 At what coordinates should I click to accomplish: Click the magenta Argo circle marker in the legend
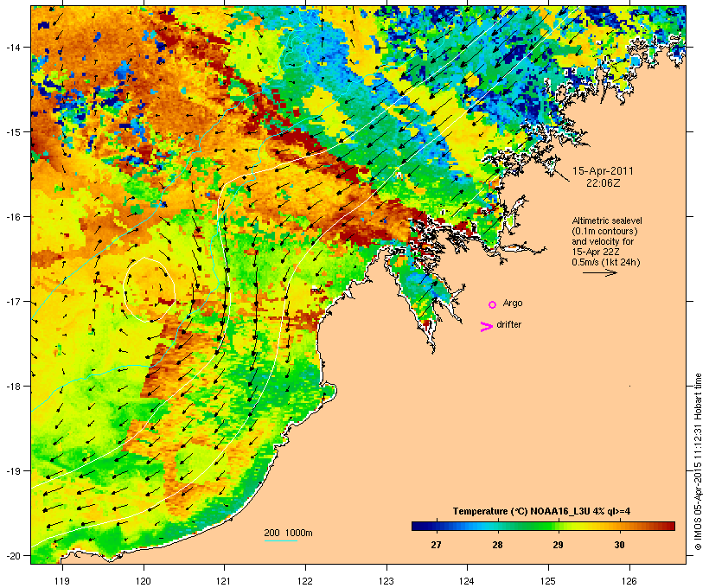coord(492,304)
